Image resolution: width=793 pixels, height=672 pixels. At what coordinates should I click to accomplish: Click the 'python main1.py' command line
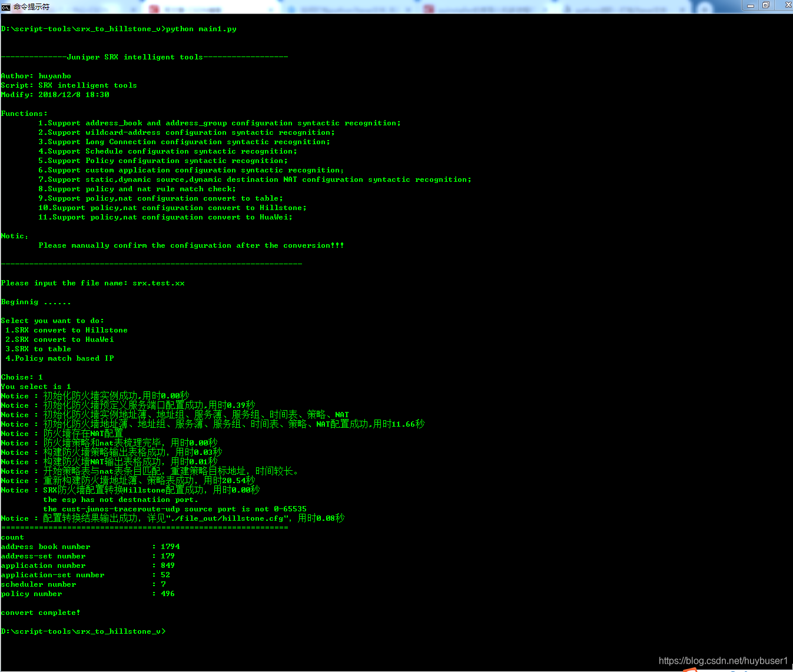tap(119, 29)
